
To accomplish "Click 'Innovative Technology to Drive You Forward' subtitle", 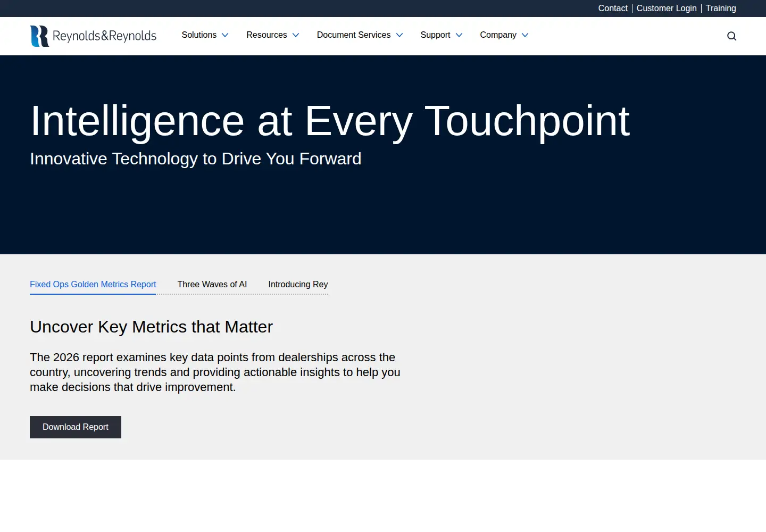I will [196, 159].
